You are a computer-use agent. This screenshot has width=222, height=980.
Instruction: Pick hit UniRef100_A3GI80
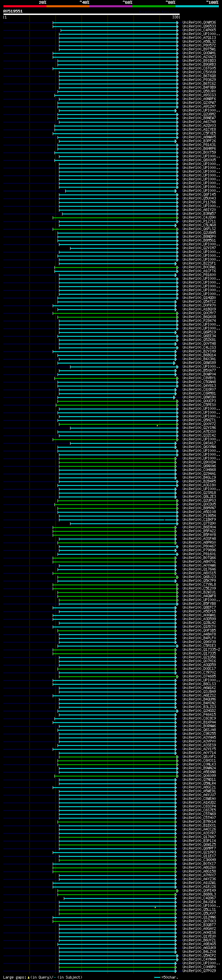(x=199, y=485)
